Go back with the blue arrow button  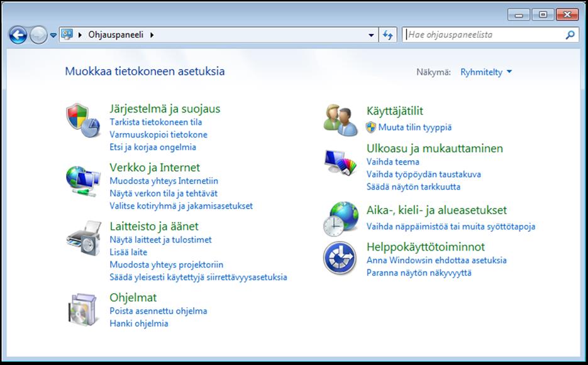(18, 35)
